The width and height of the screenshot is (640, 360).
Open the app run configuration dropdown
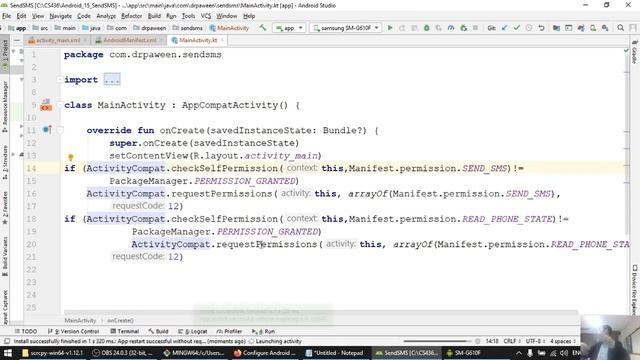[x=289, y=28]
